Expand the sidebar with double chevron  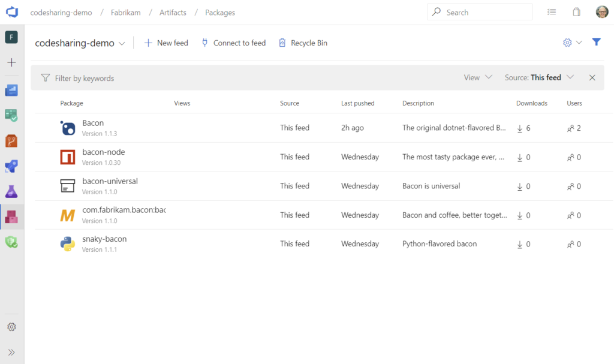(11, 352)
